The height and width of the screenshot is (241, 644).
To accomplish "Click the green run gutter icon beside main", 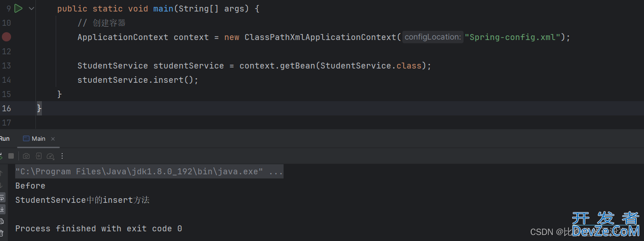I will 18,8.
